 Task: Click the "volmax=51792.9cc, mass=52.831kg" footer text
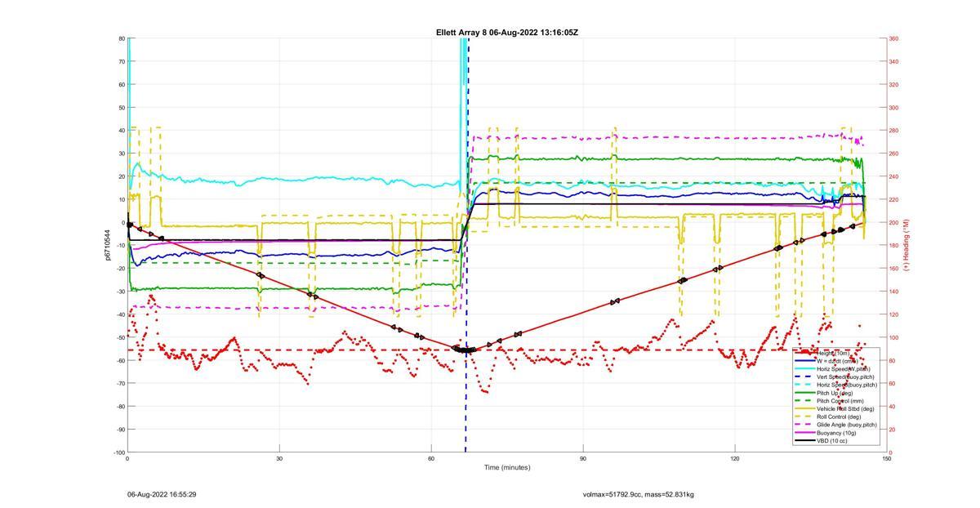click(x=639, y=494)
